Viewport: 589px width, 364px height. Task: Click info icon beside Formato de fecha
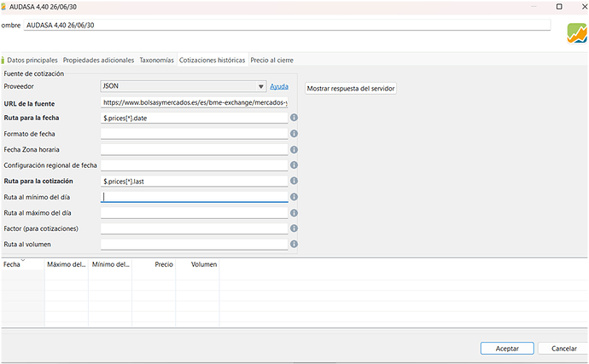tap(294, 134)
